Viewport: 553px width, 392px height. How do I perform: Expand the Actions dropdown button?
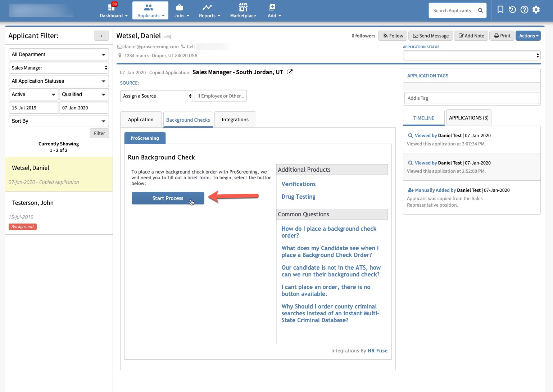point(528,36)
